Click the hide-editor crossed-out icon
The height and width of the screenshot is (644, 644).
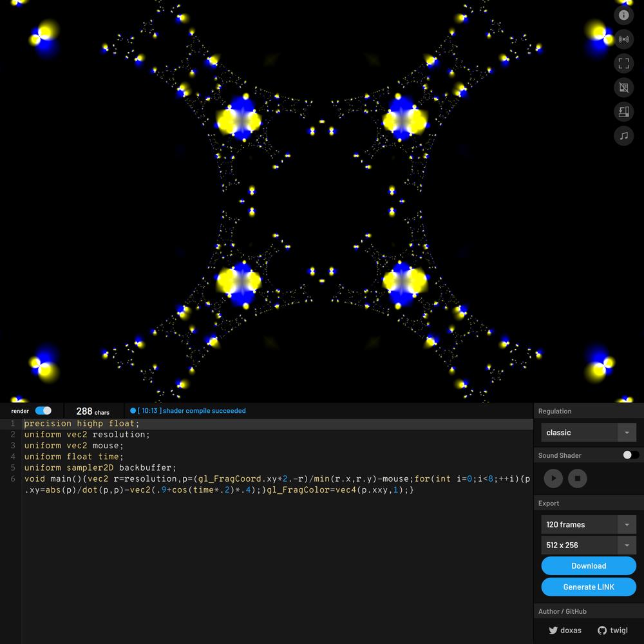[623, 88]
